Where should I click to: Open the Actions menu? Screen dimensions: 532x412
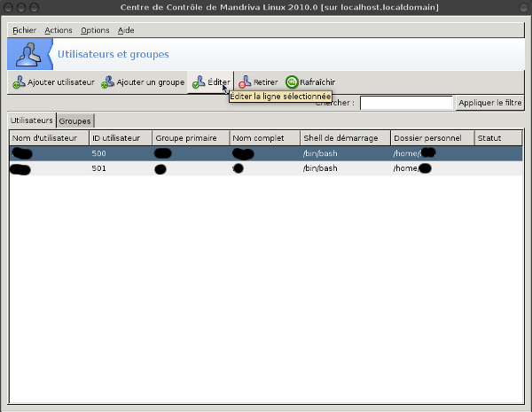point(59,30)
